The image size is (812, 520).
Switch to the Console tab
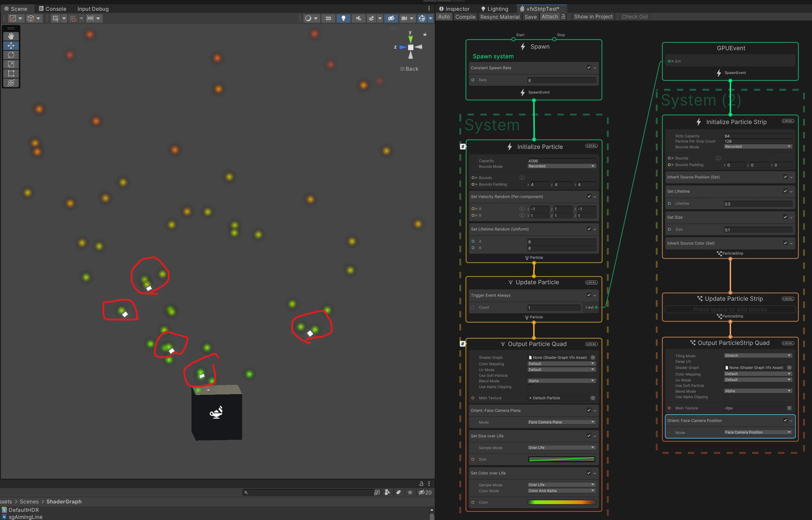[x=52, y=9]
